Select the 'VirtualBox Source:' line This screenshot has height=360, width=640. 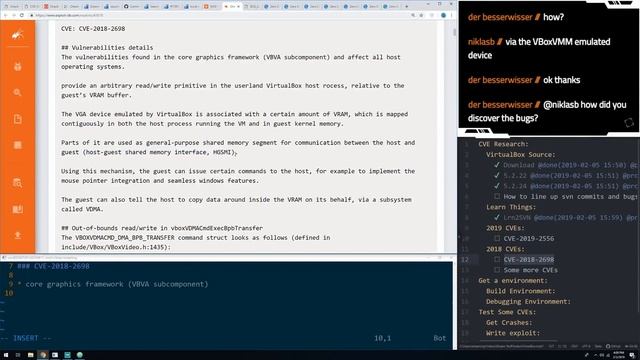click(x=520, y=155)
